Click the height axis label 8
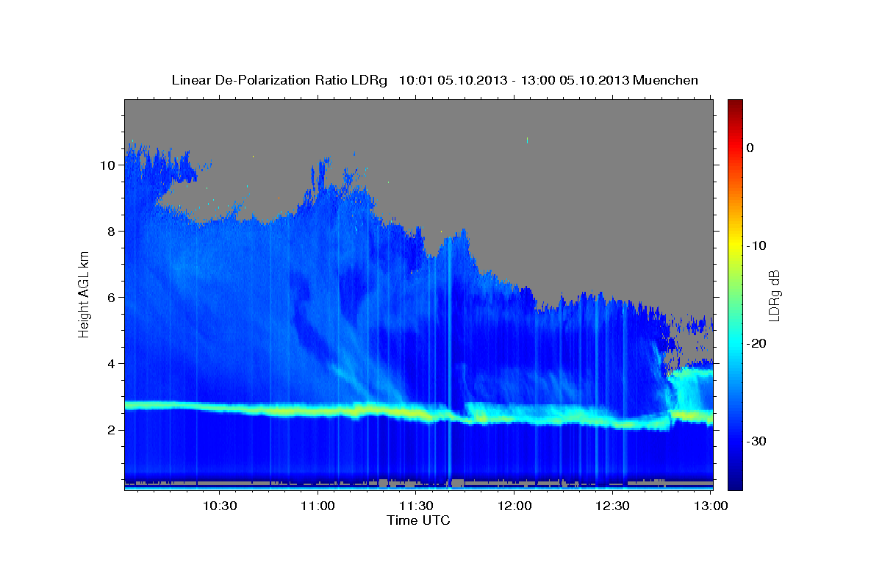Viewport: 882px width, 588px height. 112,232
